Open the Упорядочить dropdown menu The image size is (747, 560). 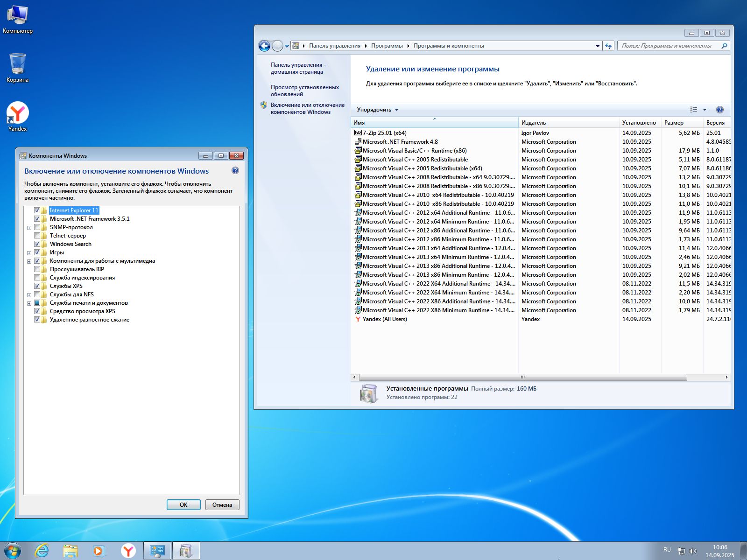378,110
